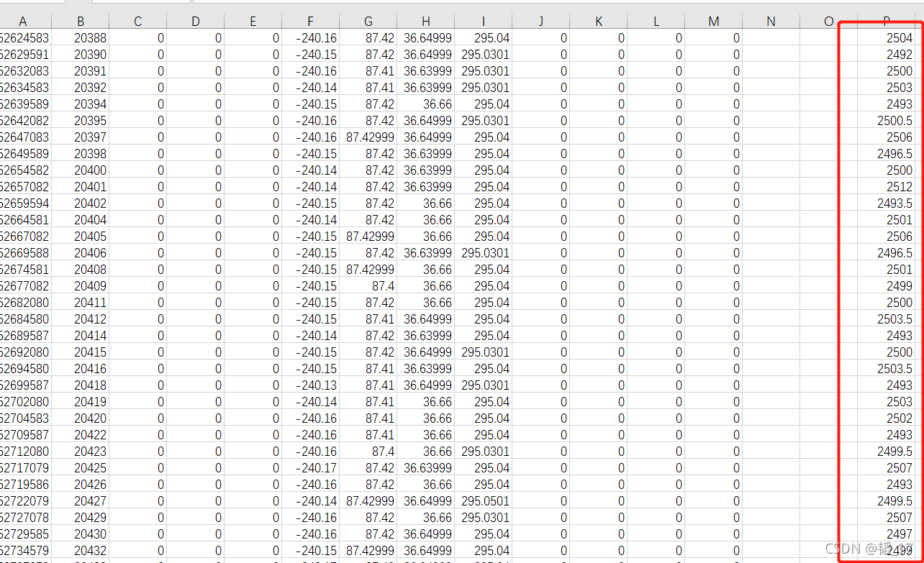
Task: Click the 20427 cell
Action: [x=80, y=500]
